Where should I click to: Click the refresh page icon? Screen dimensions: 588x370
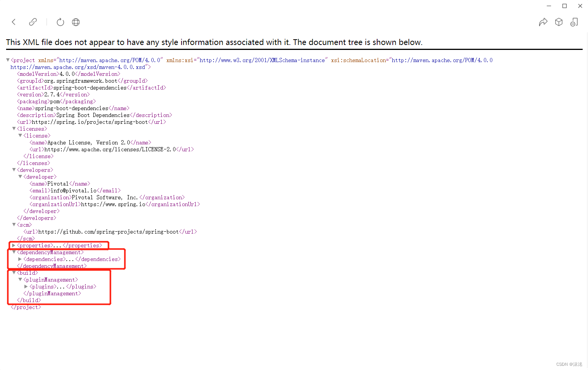click(x=60, y=22)
